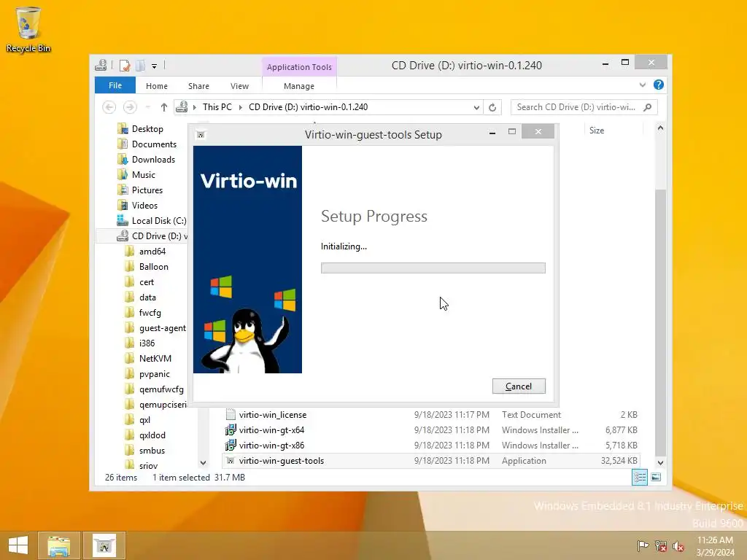Switch to Details view layout icon

[639, 477]
